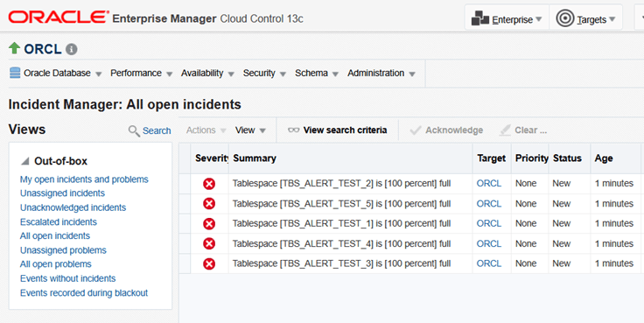Open the Actions dropdown
Viewport: 644px width, 323px height.
[x=206, y=130]
